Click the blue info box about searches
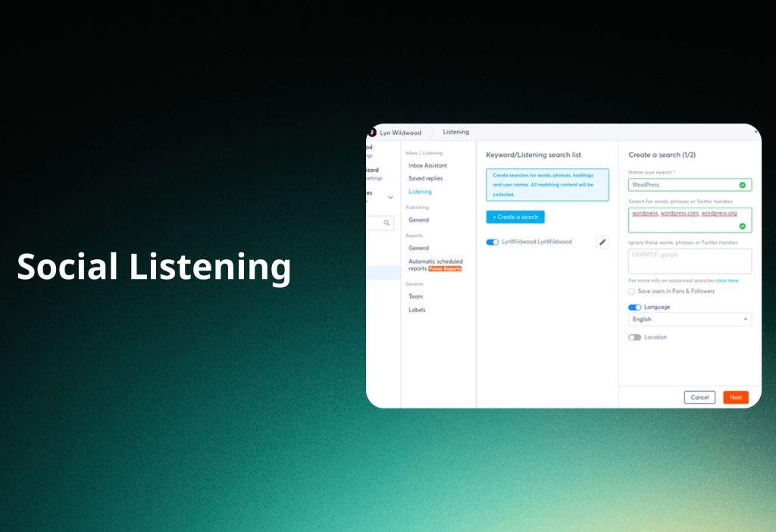The height and width of the screenshot is (532, 776). pyautogui.click(x=547, y=185)
